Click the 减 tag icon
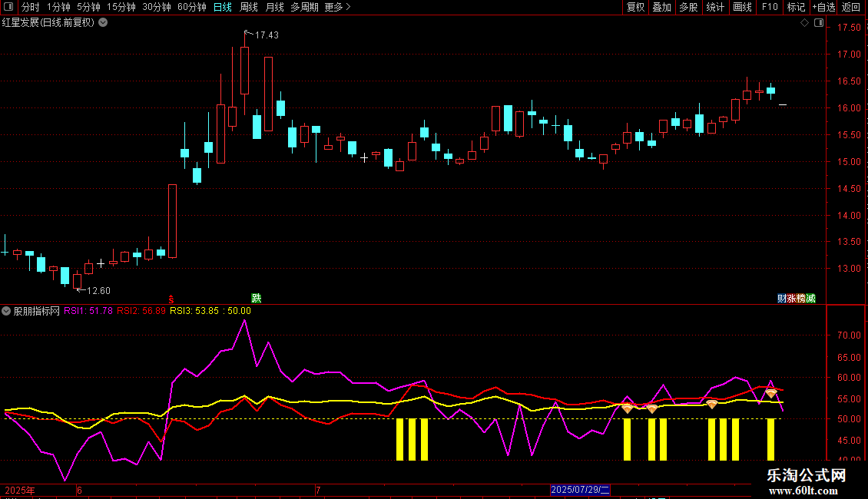868x499 pixels. [811, 298]
